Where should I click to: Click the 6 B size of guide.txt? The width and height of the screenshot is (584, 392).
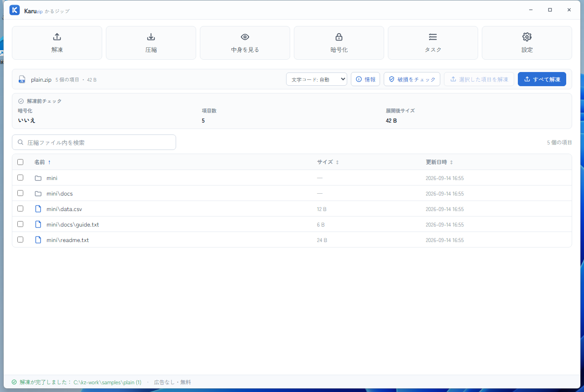point(321,225)
